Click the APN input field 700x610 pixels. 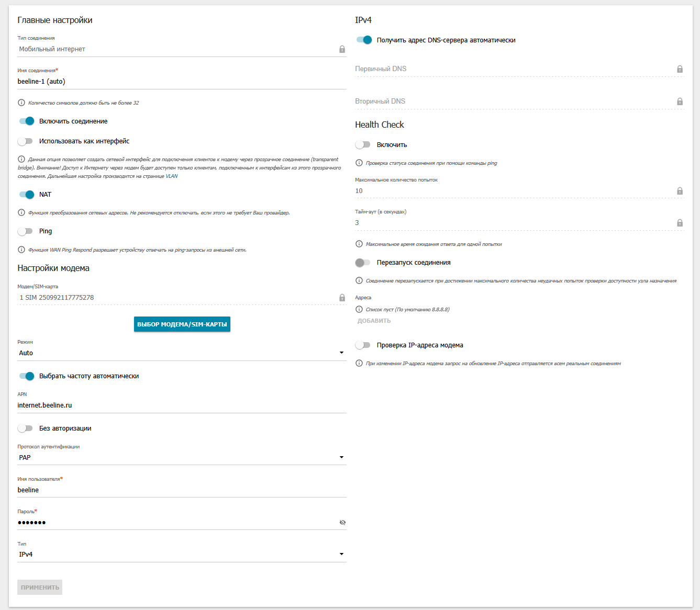tap(182, 405)
